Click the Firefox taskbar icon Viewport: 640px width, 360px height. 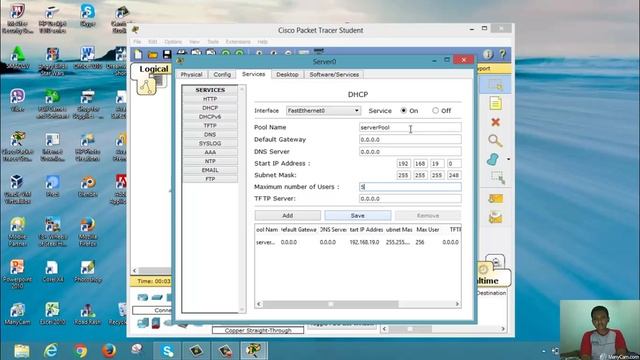109,351
